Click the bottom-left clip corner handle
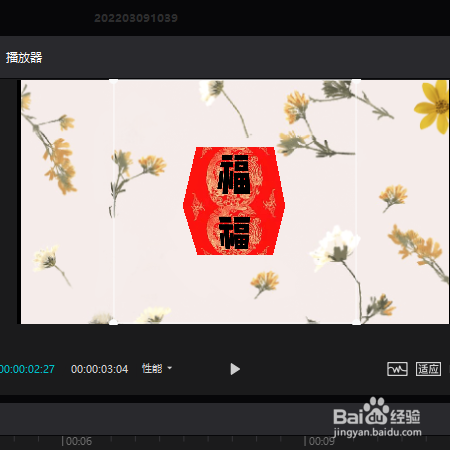This screenshot has width=450, height=450. pyautogui.click(x=113, y=322)
